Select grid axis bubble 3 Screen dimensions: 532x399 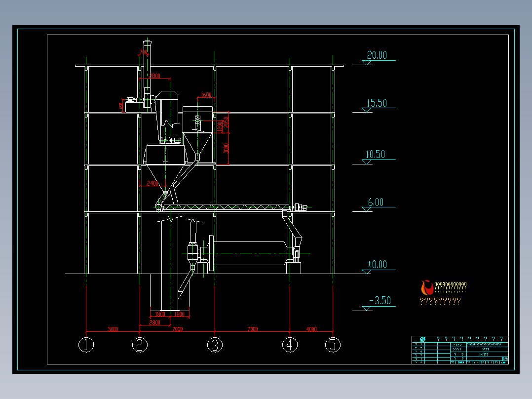215,345
